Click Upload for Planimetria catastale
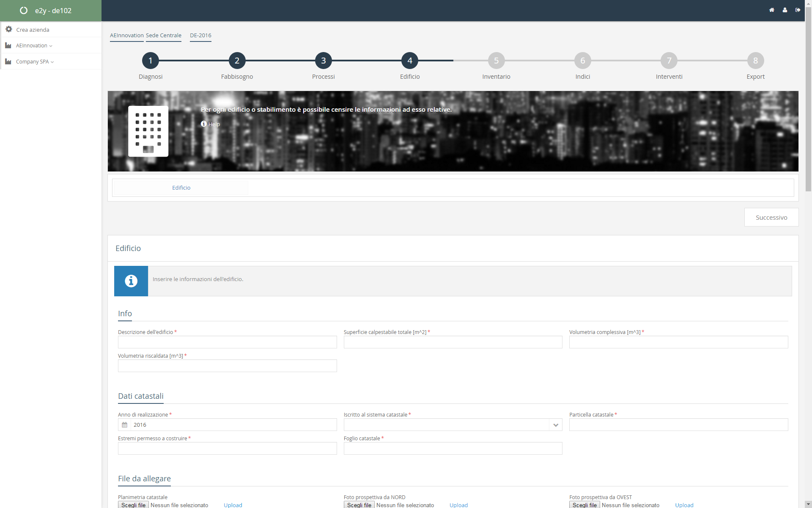 coord(233,505)
